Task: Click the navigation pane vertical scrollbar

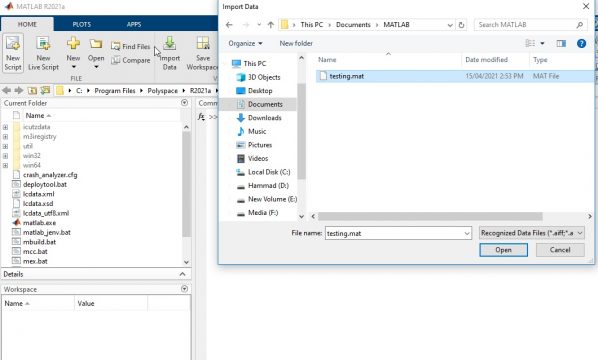Action: coord(301,132)
